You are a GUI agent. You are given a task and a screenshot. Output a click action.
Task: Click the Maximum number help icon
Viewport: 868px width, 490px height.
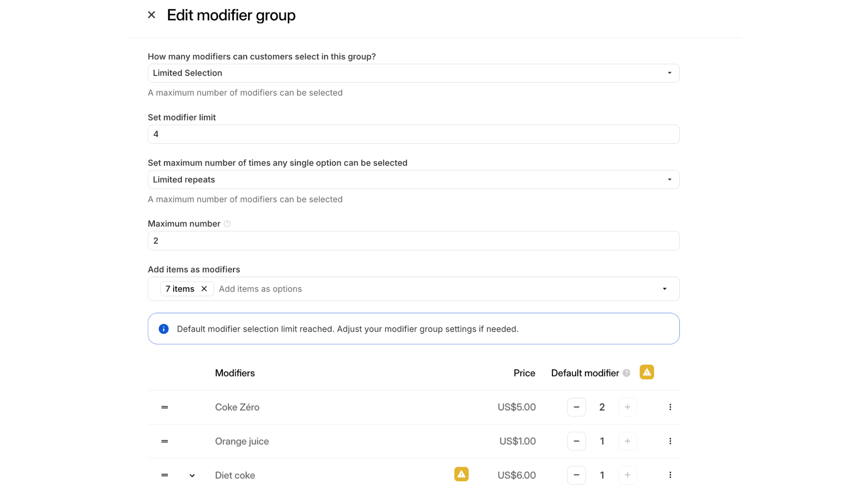pos(228,224)
